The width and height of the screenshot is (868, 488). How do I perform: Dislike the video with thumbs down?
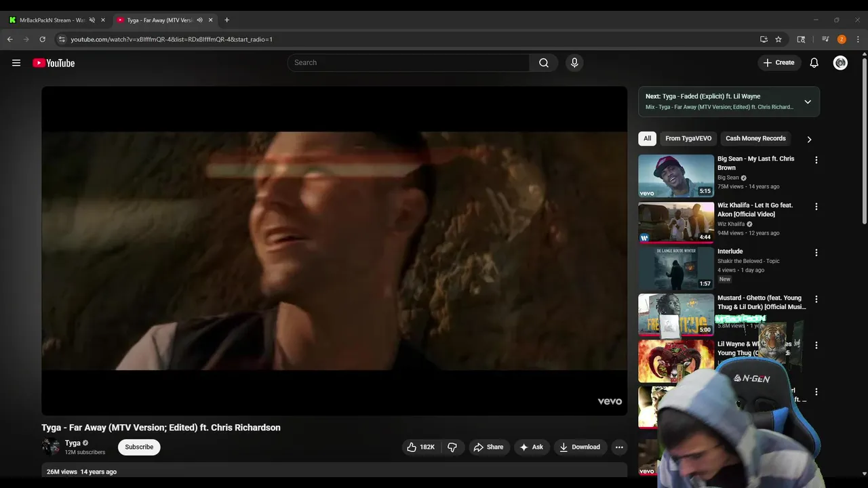click(452, 447)
